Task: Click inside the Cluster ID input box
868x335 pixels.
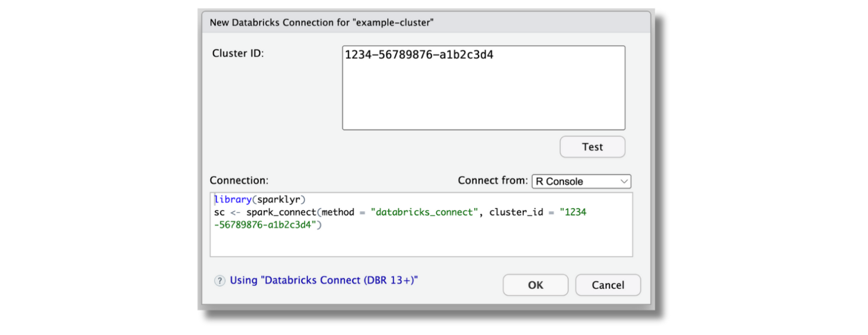Action: pyautogui.click(x=483, y=88)
